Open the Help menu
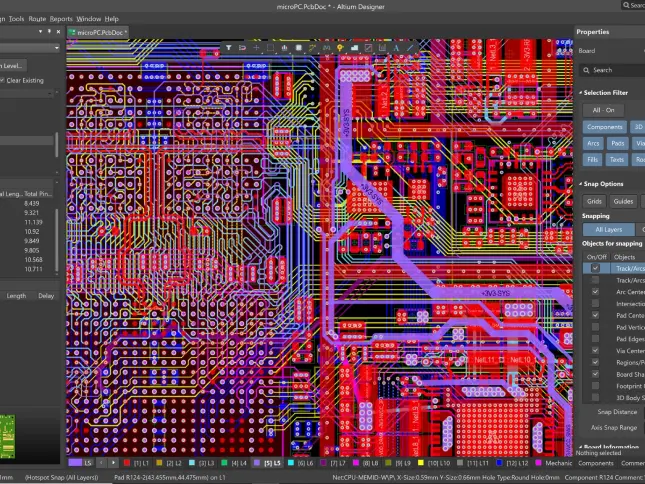This screenshot has width=645, height=484. [x=111, y=19]
